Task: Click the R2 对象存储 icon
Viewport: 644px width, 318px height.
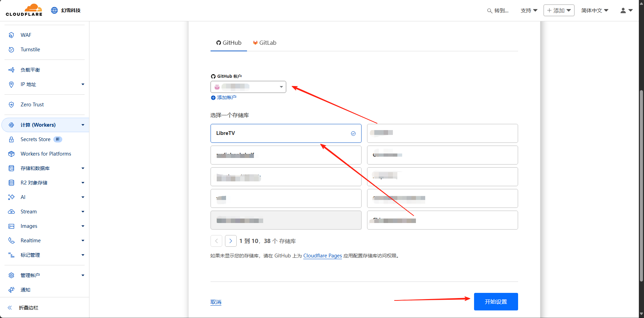Action: 11,183
